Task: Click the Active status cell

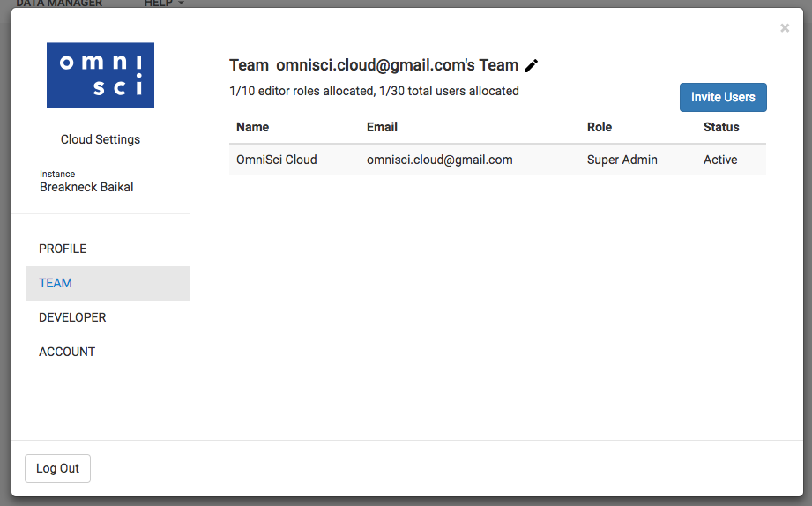Action: [720, 160]
